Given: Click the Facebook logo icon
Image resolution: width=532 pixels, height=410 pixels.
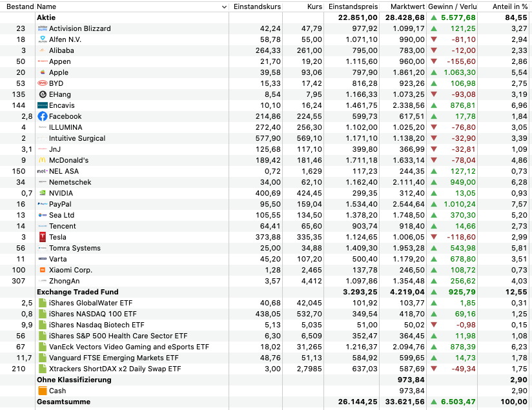Looking at the screenshot, I should click(x=43, y=116).
